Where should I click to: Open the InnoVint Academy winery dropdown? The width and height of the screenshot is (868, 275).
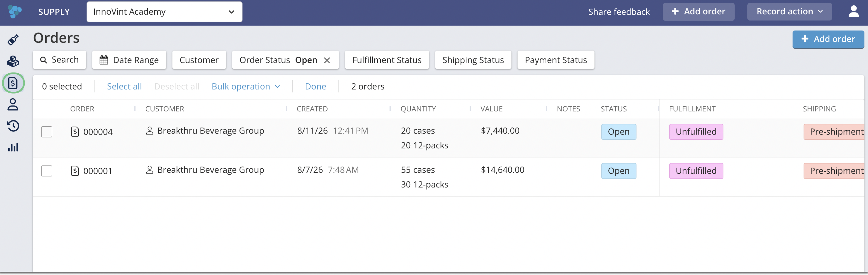pos(165,12)
